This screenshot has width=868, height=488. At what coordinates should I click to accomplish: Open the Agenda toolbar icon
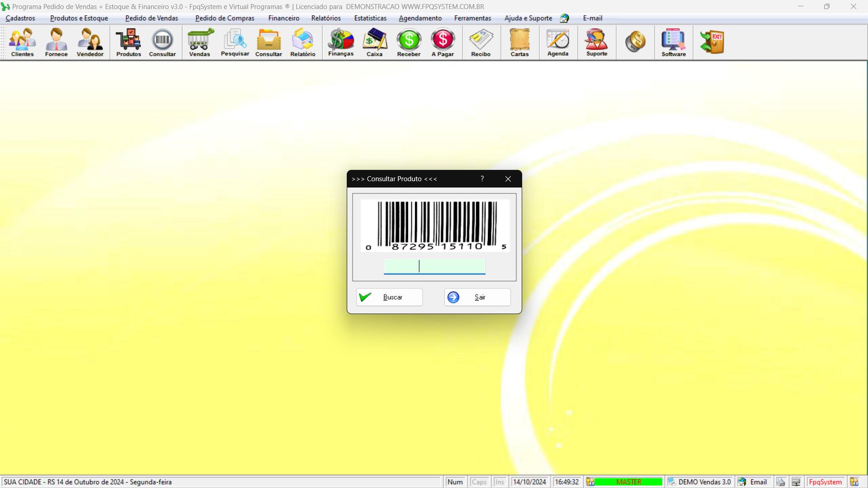click(x=557, y=42)
